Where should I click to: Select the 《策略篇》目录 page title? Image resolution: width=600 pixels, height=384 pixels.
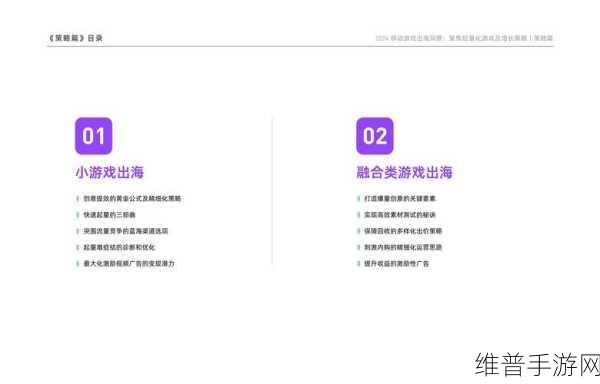click(x=75, y=38)
